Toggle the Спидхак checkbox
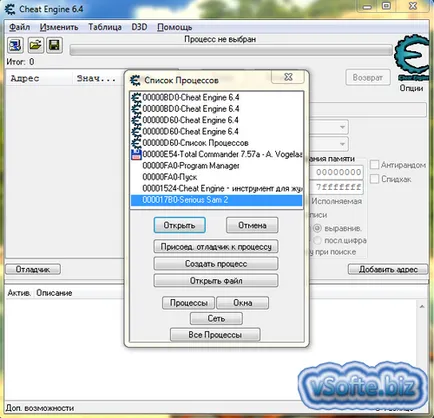Viewport: 434px width, 418px height. (375, 179)
